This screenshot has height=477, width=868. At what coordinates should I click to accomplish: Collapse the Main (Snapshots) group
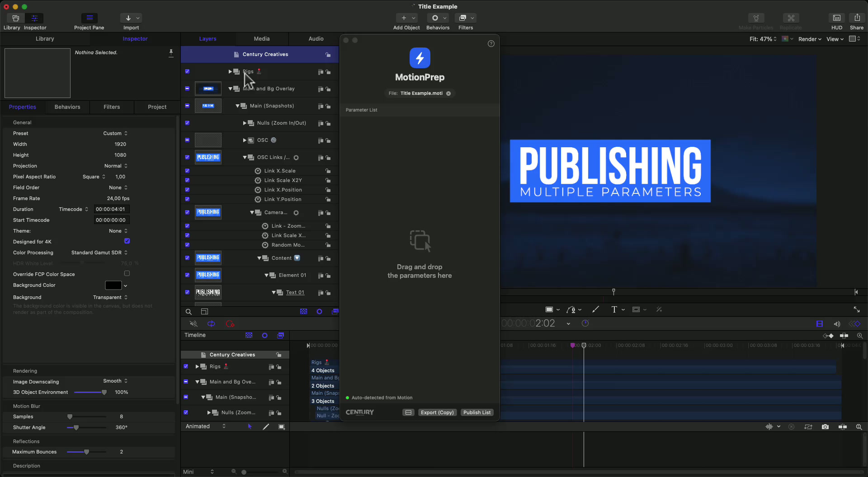click(237, 106)
